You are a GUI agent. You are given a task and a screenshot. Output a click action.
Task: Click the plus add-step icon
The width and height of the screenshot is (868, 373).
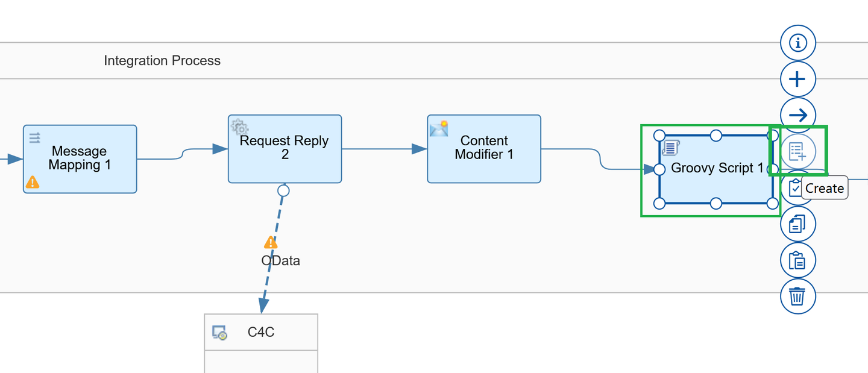797,79
